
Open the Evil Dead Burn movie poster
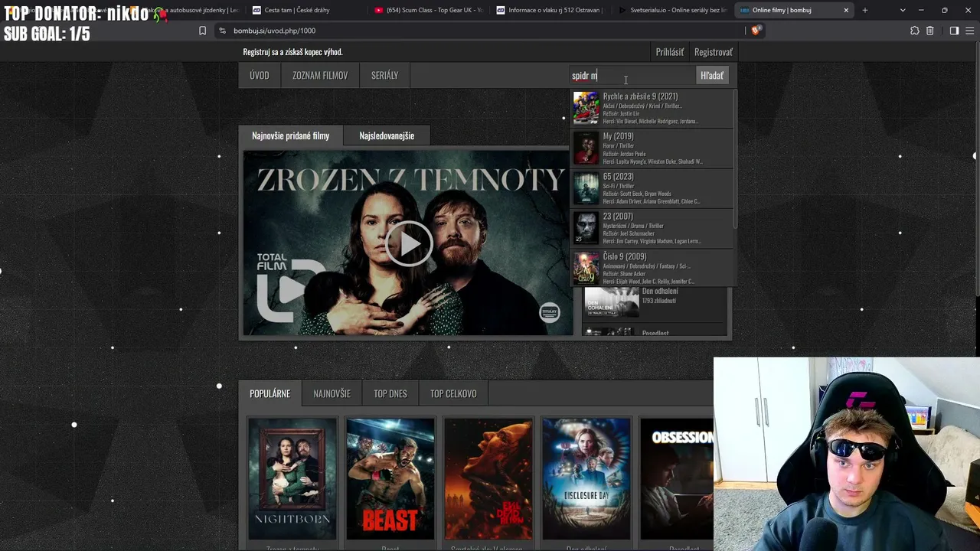click(x=488, y=479)
